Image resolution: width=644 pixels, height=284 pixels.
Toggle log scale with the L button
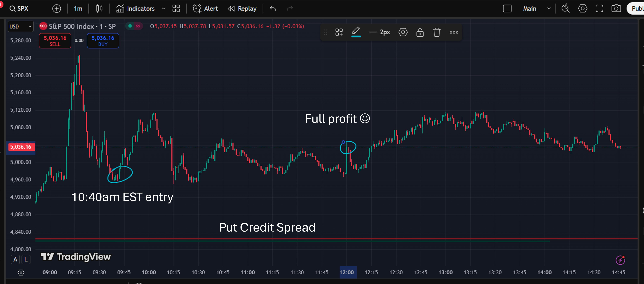point(26,259)
